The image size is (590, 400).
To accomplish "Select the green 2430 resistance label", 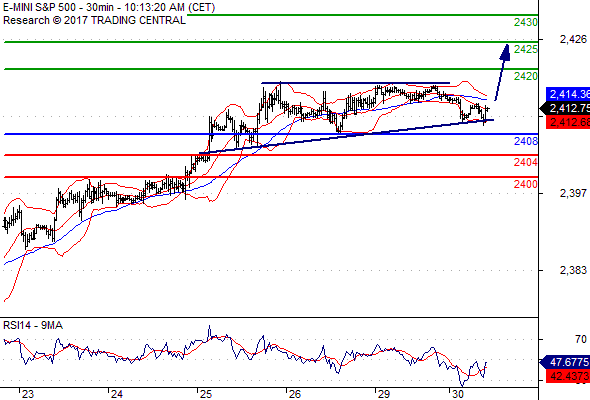I will 526,22.
